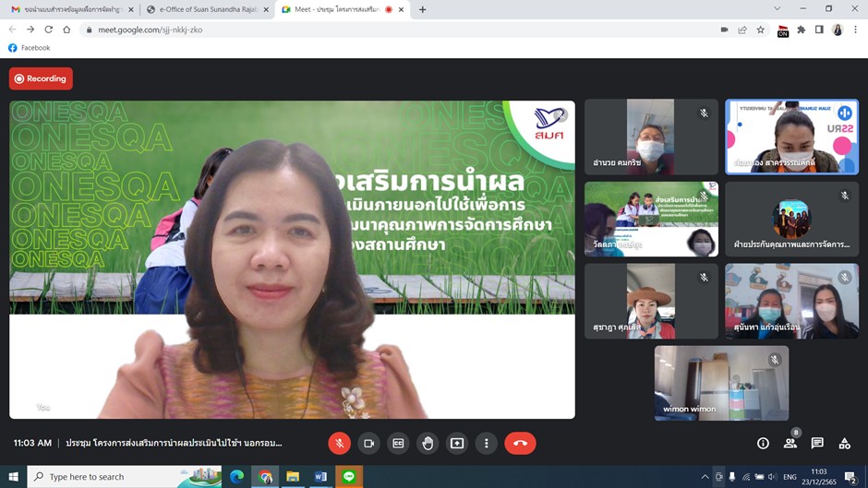Click the Present now screen share icon
The image size is (868, 488).
pyautogui.click(x=457, y=443)
